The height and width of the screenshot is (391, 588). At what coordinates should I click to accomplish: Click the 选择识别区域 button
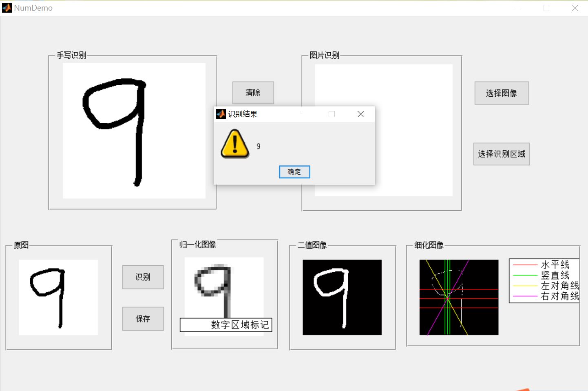click(x=501, y=154)
